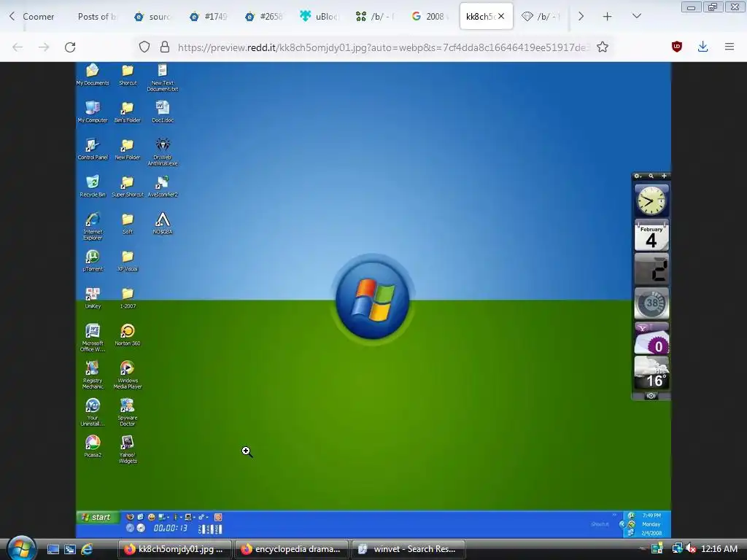Screen dimensions: 747x560
Task: Switch to the 2008 Google tab
Action: click(430, 17)
